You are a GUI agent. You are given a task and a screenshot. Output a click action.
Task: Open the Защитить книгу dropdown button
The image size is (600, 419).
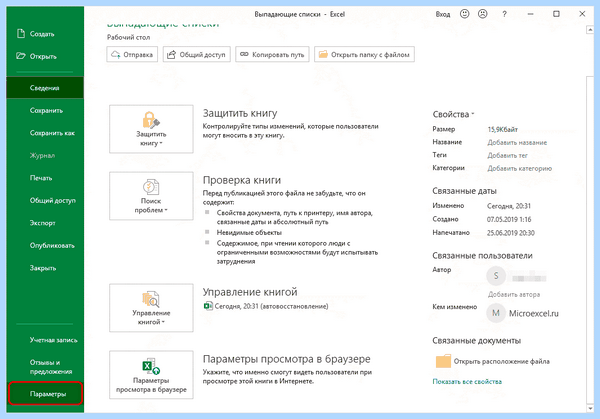tap(151, 129)
